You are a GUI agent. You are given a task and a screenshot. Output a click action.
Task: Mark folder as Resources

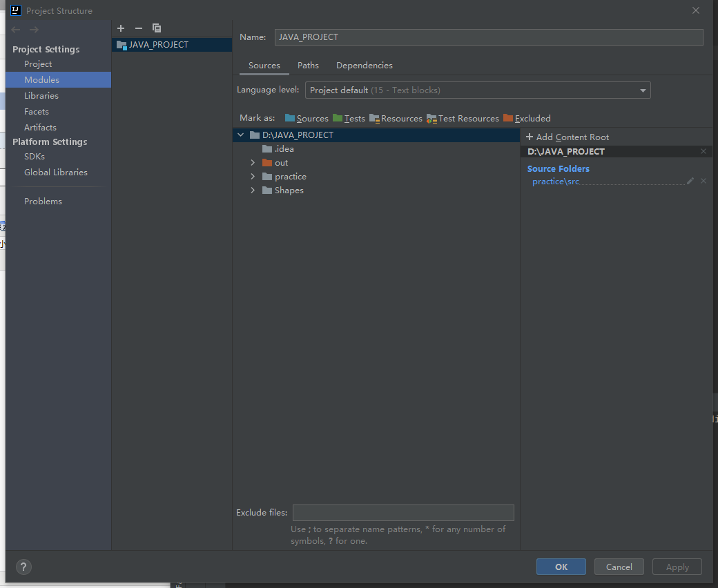click(396, 119)
